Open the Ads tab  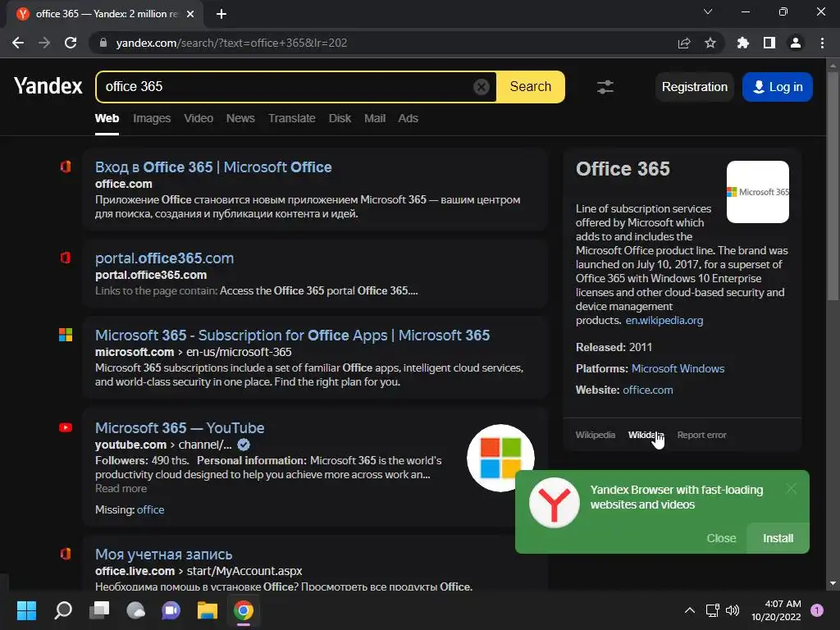[409, 118]
